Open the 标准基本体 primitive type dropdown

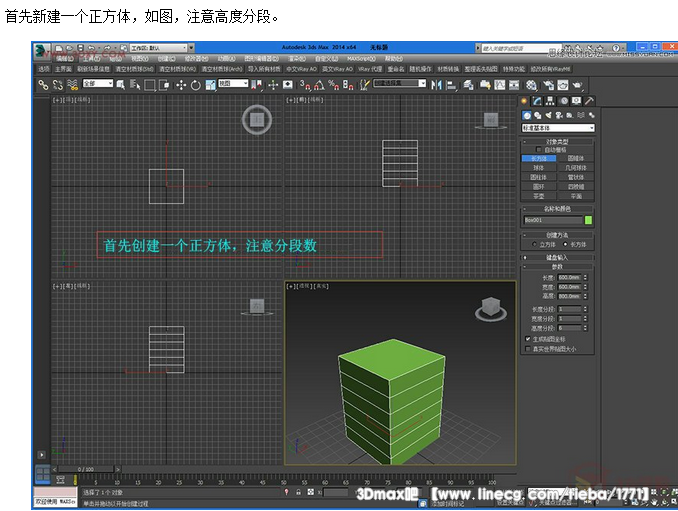coord(558,128)
